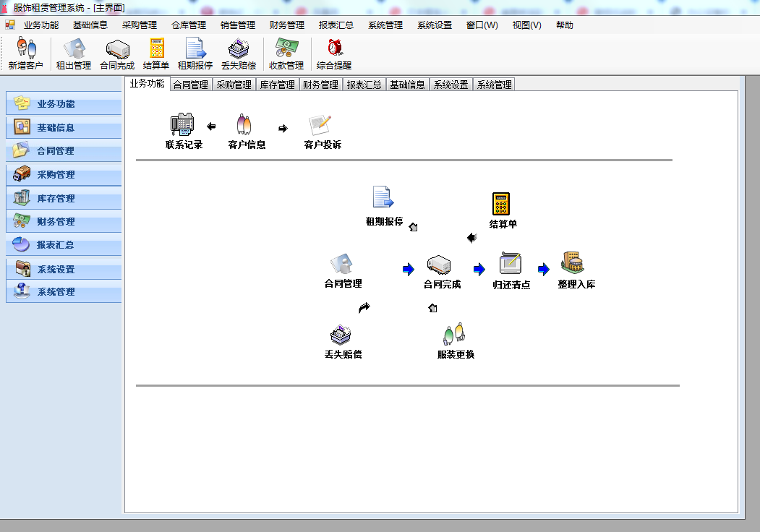Click the 服装更换 workflow icon
The image size is (760, 532).
(453, 340)
